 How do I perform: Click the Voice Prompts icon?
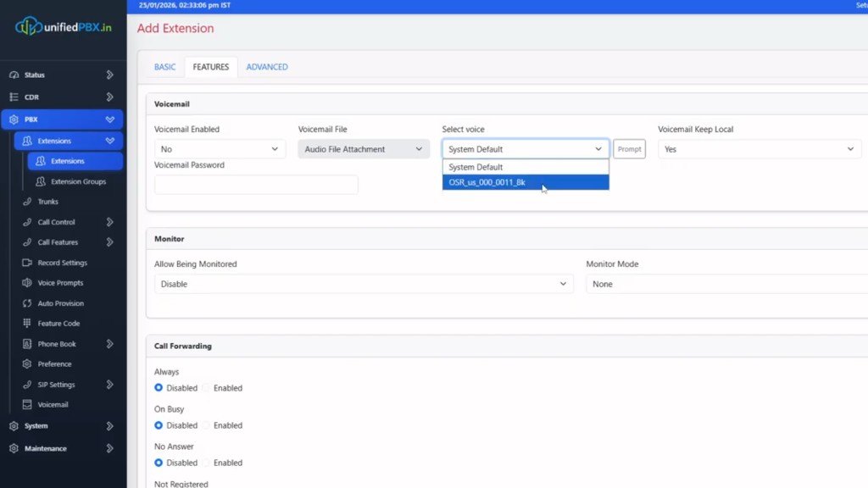(x=27, y=283)
